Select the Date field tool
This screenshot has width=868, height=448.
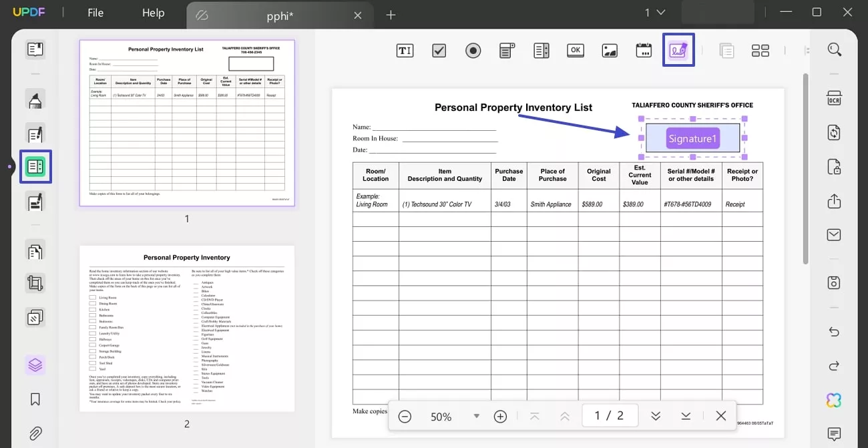coord(643,49)
